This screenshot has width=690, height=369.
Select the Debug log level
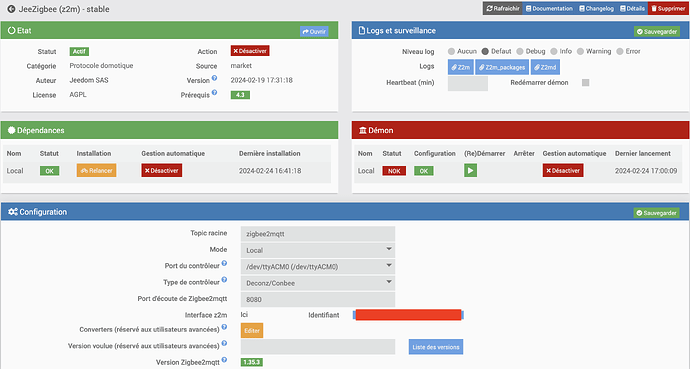pyautogui.click(x=520, y=51)
